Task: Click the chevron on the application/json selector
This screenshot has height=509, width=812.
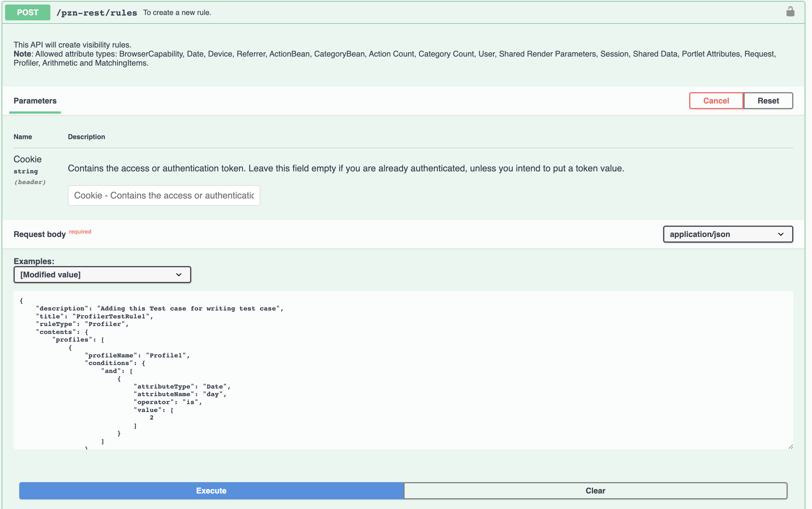Action: 782,234
